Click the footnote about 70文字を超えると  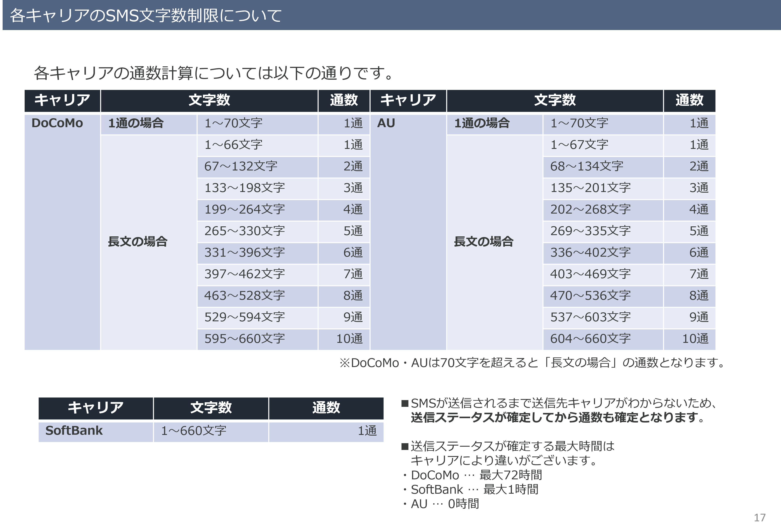tap(532, 363)
